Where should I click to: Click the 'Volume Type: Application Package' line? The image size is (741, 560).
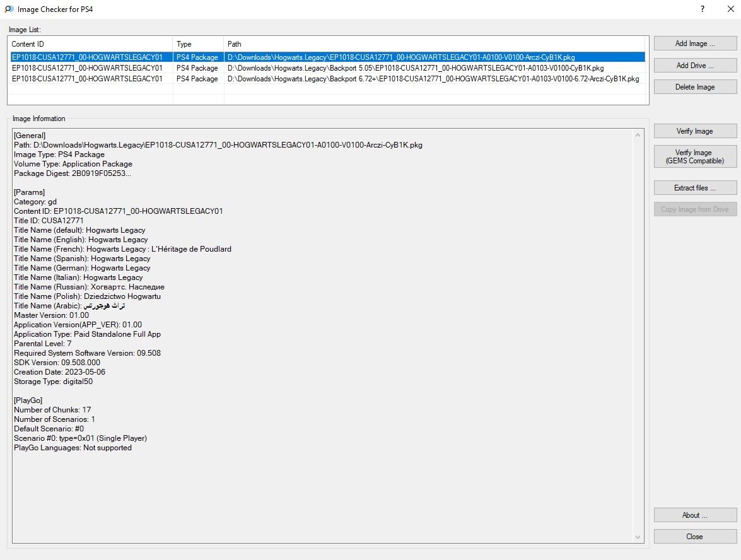click(x=73, y=164)
